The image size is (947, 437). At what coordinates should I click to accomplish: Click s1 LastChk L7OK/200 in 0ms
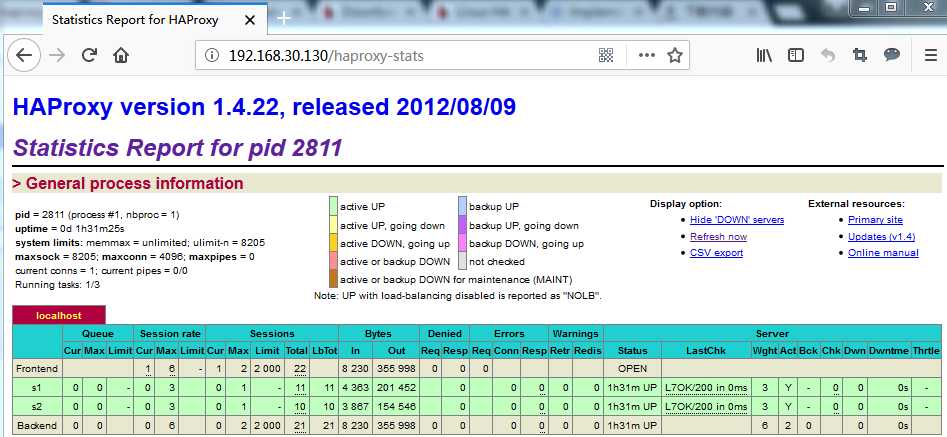tap(705, 388)
